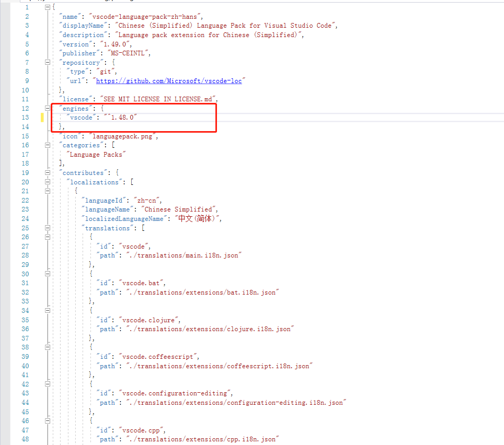Click the "vscode.coffeescript" id value
The height and width of the screenshot is (445, 504).
click(x=158, y=356)
